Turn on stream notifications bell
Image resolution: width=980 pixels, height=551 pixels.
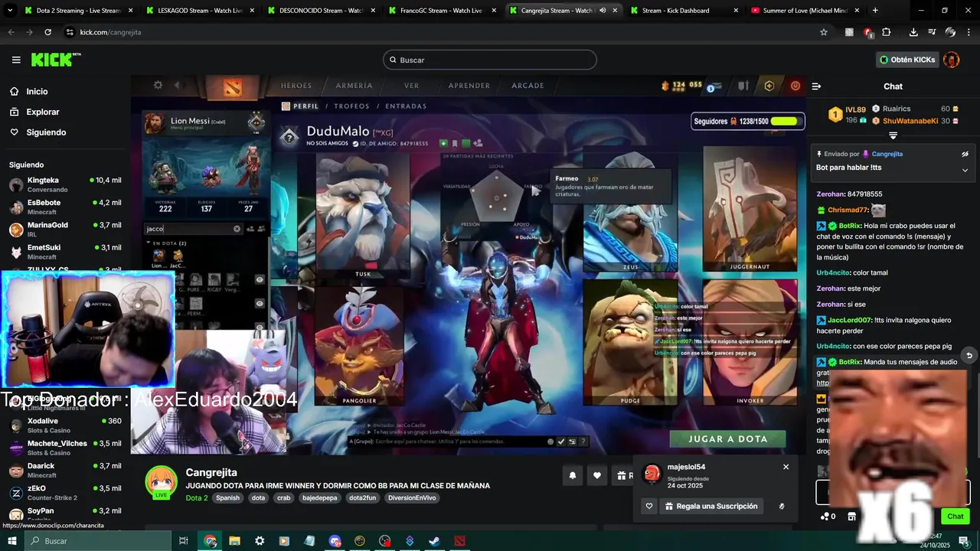point(572,475)
